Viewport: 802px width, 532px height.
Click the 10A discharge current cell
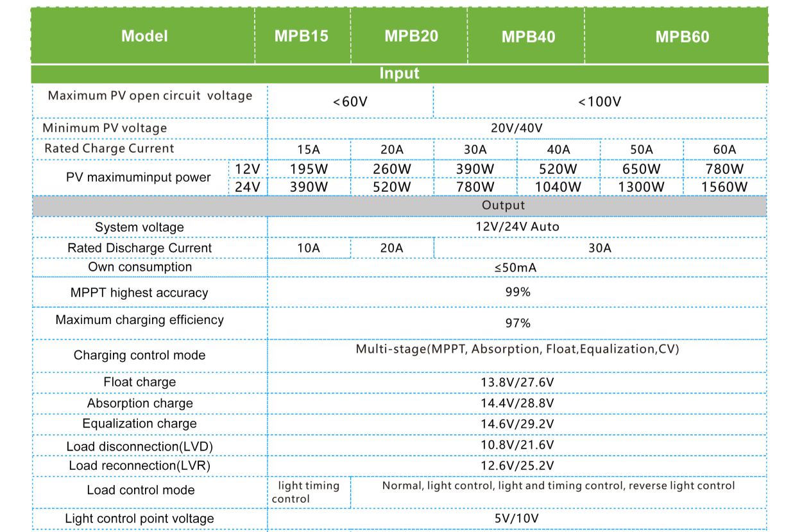coord(309,248)
